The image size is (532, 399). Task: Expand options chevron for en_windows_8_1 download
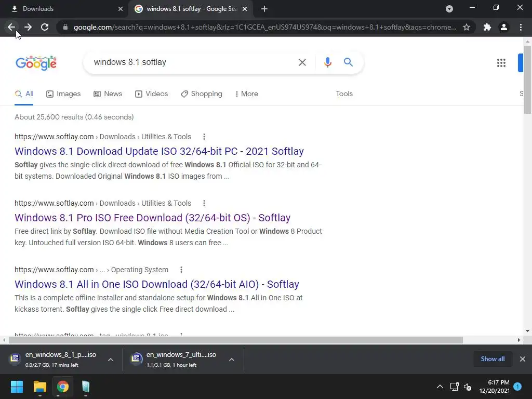click(111, 360)
